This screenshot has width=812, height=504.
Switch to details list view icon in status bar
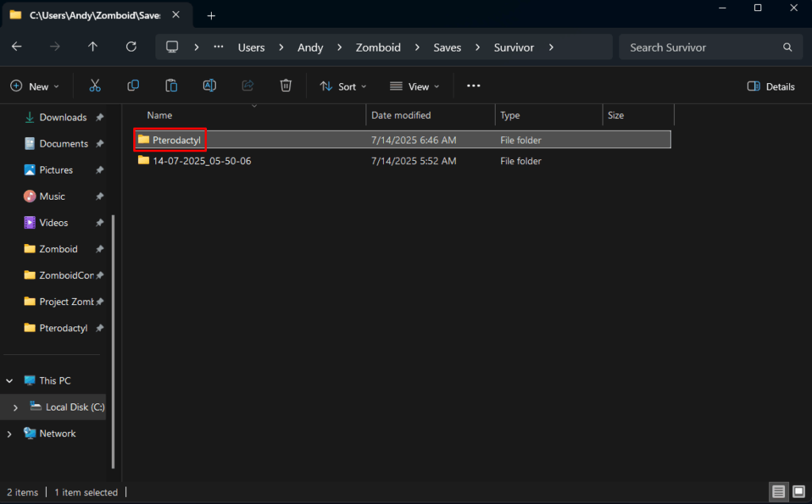[779, 491]
